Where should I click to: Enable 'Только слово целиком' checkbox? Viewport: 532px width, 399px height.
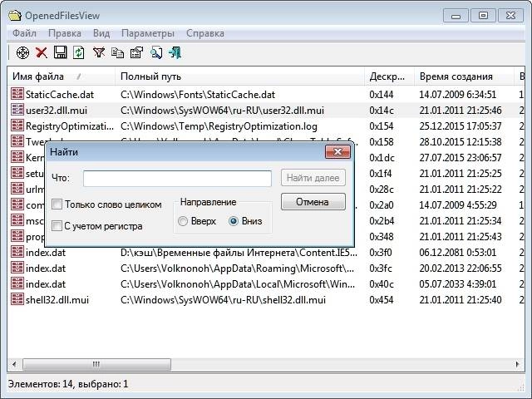coord(57,204)
